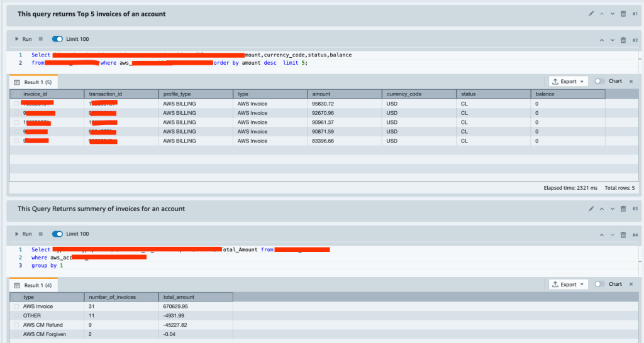644x343 pixels.
Task: Move the 'Top 5 invoices' markdown cell down
Action: 613,14
